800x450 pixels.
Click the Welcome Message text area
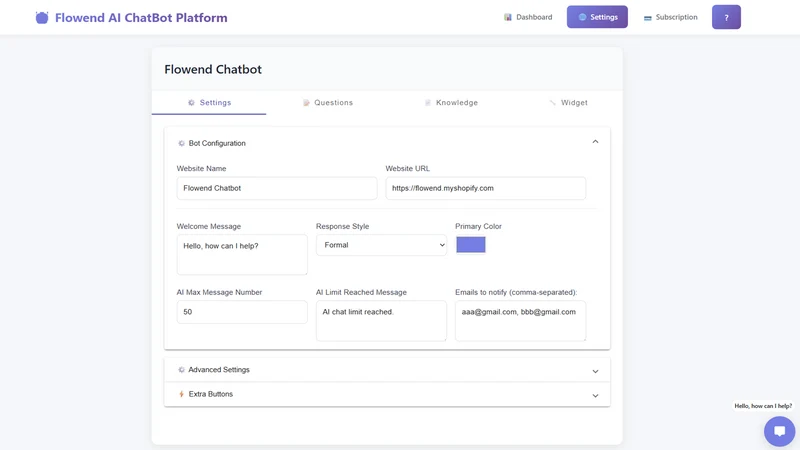(242, 255)
